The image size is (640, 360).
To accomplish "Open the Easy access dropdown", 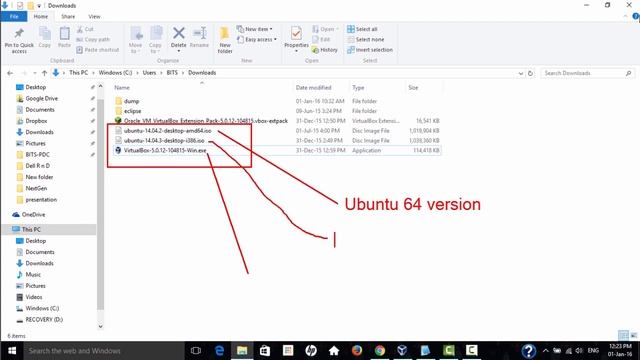I will point(257,40).
